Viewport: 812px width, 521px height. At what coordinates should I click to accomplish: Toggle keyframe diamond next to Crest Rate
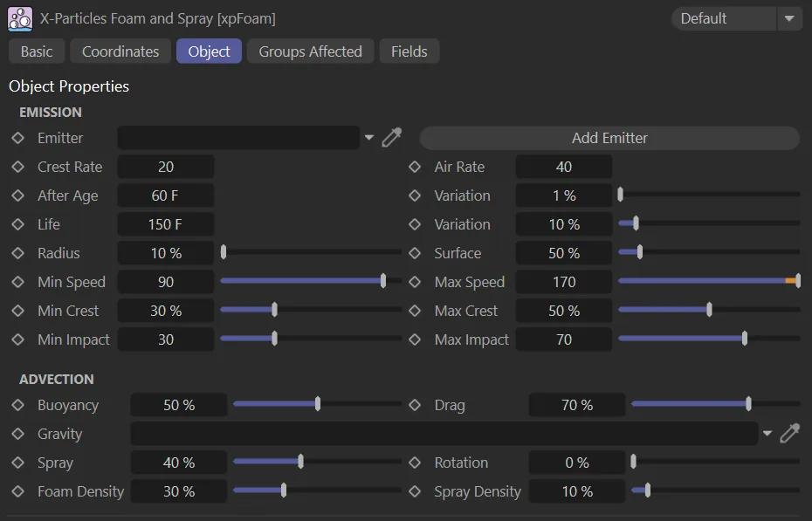tap(17, 167)
